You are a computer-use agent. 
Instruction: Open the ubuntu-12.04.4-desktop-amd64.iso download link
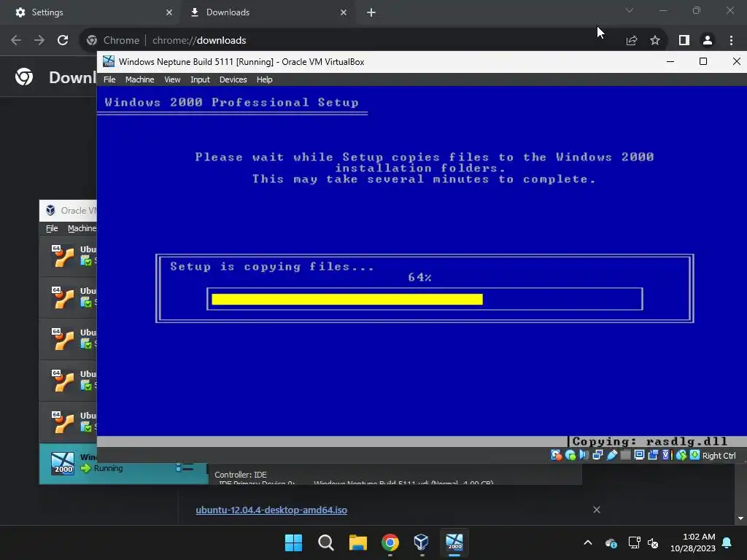(271, 510)
